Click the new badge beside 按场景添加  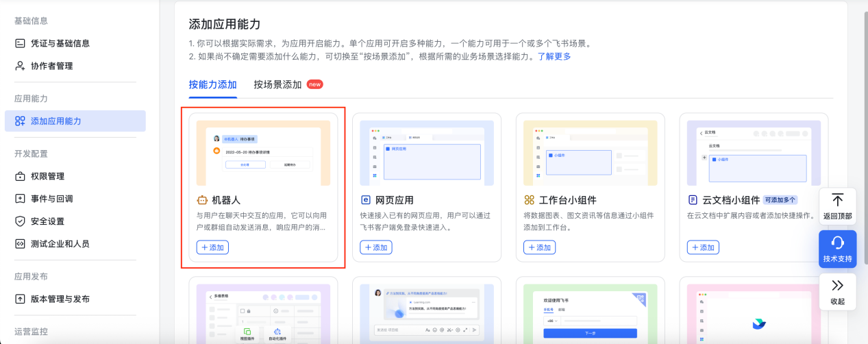click(x=315, y=84)
